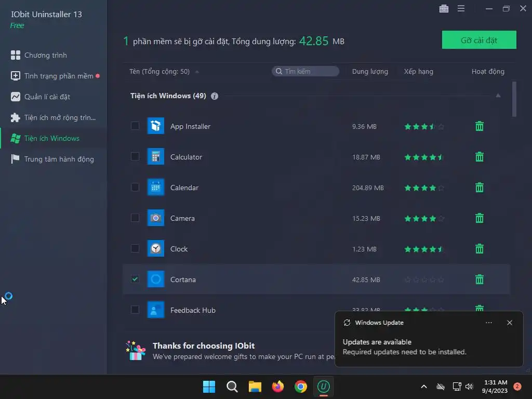Click the Camera app icon
The height and width of the screenshot is (399, 532).
tap(156, 218)
